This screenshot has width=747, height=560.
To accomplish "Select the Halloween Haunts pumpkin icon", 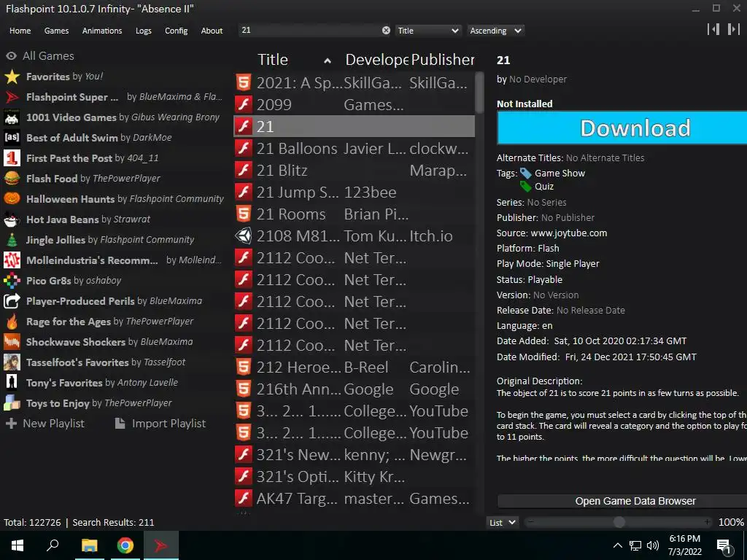I will pyautogui.click(x=12, y=199).
